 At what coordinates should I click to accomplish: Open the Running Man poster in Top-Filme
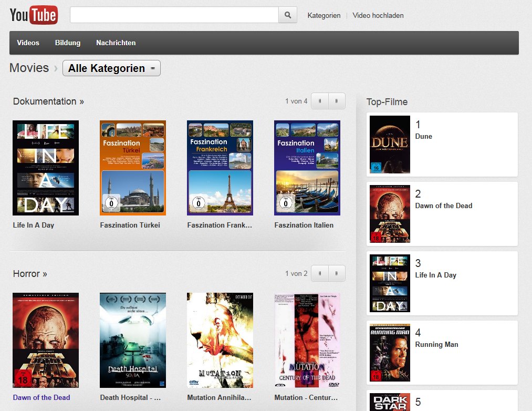(x=390, y=353)
